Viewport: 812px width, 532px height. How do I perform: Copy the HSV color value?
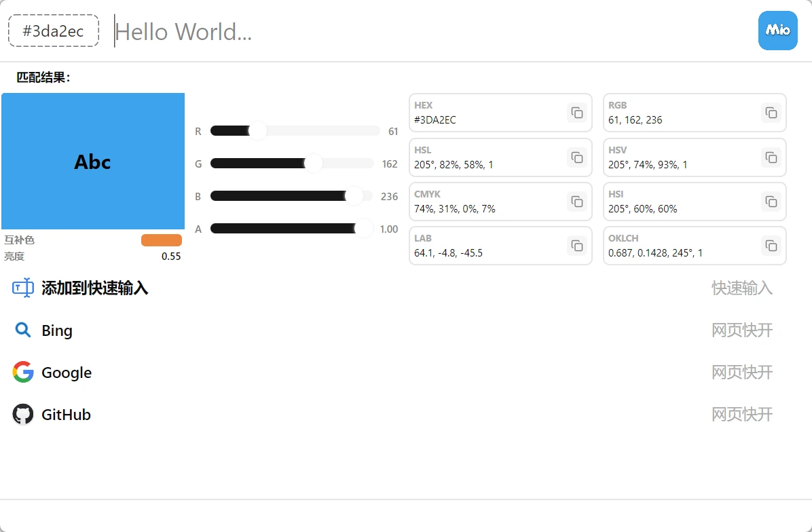[771, 157]
